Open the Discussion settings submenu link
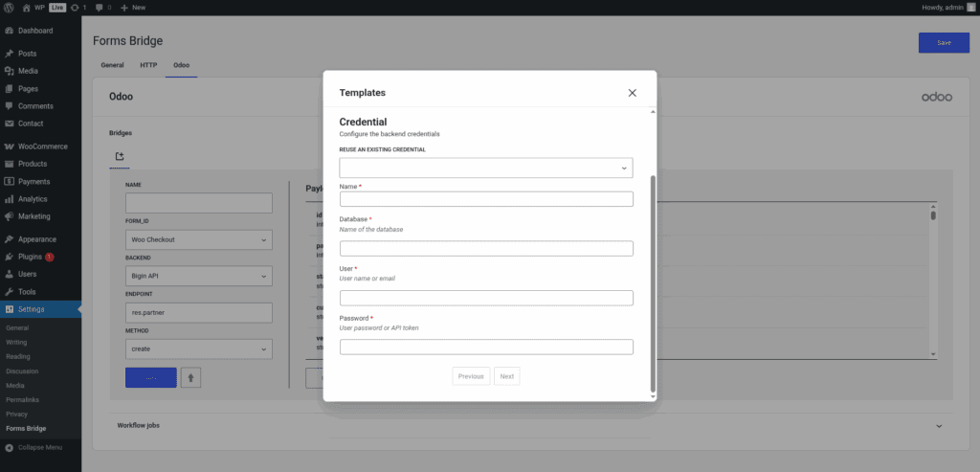Viewport: 980px width, 472px height. coord(20,371)
